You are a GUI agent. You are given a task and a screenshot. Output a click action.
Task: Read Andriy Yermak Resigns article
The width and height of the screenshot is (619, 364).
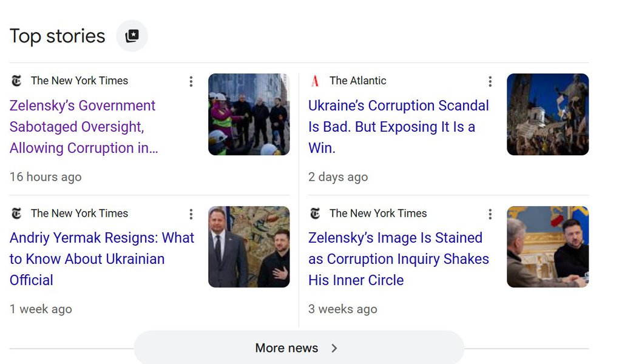[101, 259]
